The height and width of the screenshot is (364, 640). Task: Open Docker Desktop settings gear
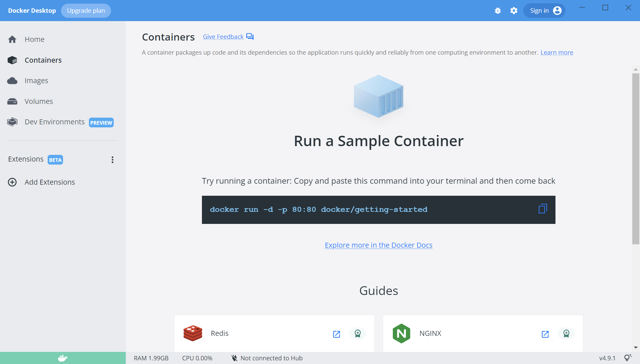514,10
